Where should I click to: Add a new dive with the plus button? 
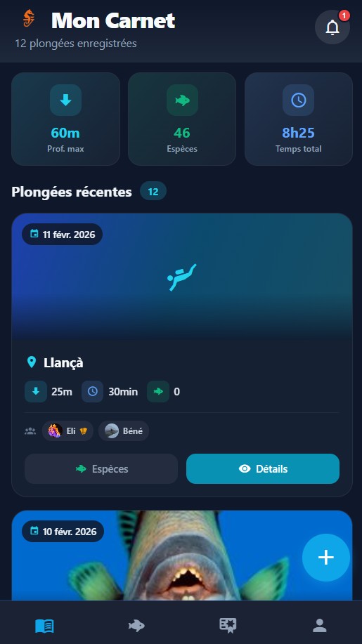(x=326, y=558)
